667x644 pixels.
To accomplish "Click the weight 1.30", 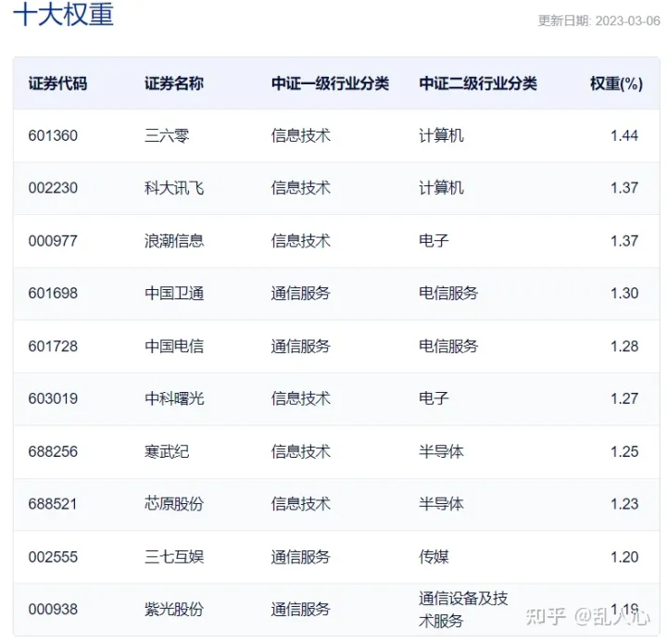I will tap(624, 294).
